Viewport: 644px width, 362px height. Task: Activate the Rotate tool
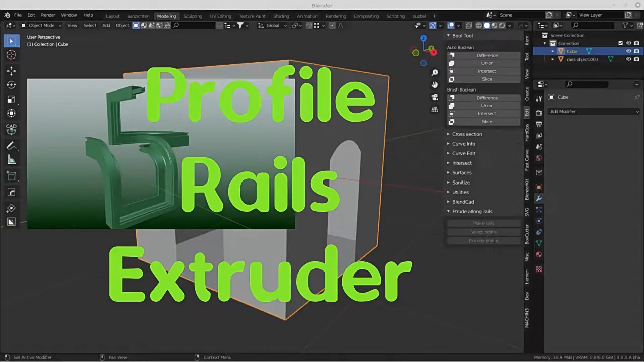(11, 85)
